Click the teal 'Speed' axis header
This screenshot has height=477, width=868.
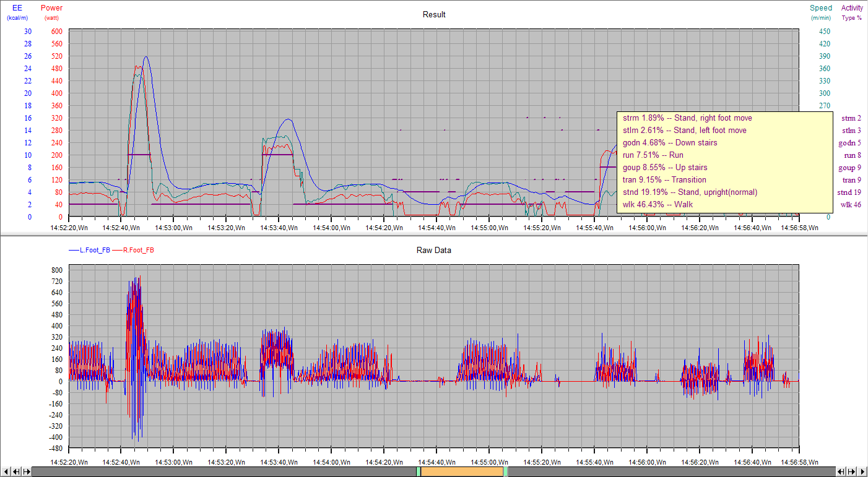coord(821,8)
